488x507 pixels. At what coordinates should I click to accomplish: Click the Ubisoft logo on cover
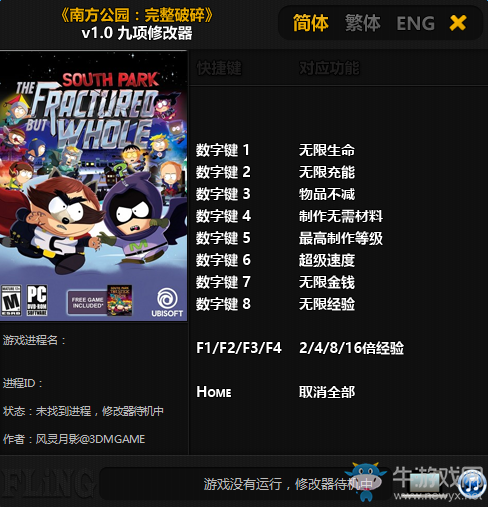point(167,303)
